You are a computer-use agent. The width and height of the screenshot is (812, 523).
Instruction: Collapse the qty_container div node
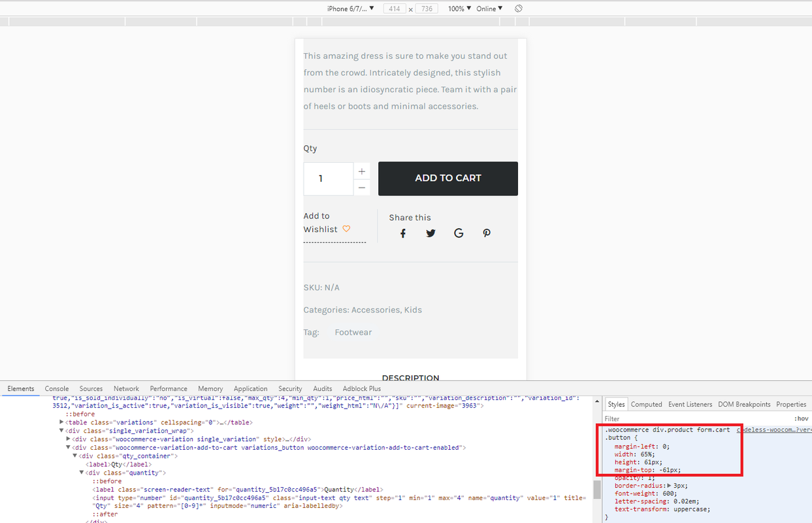[75, 456]
